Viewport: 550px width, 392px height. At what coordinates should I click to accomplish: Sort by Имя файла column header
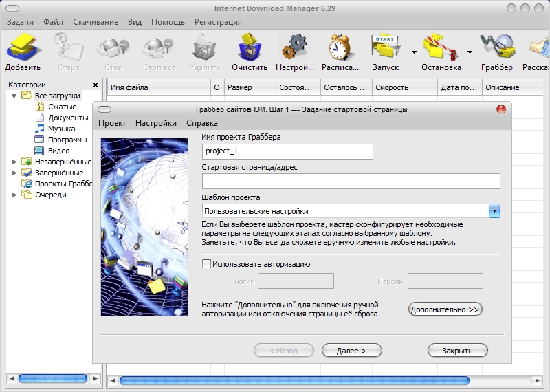pos(159,87)
